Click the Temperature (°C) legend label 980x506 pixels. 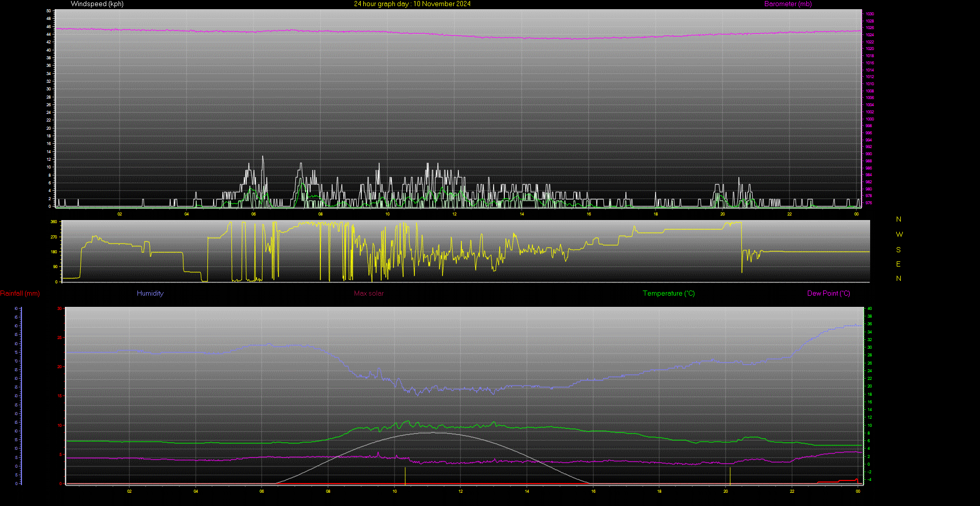coord(669,294)
